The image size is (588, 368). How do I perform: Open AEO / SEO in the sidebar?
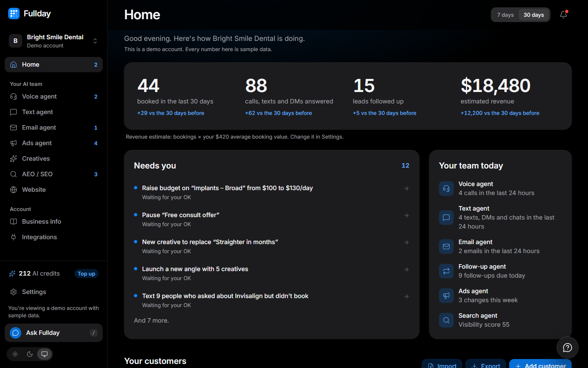pyautogui.click(x=54, y=174)
